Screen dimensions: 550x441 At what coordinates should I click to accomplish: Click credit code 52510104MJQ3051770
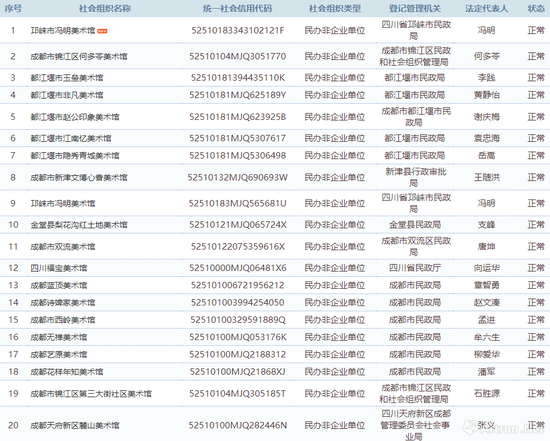(x=237, y=56)
